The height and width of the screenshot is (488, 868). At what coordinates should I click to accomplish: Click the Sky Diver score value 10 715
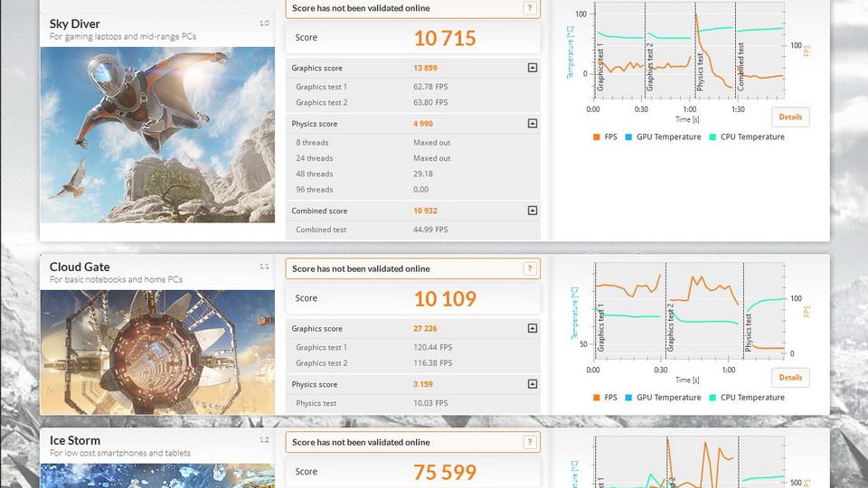445,38
